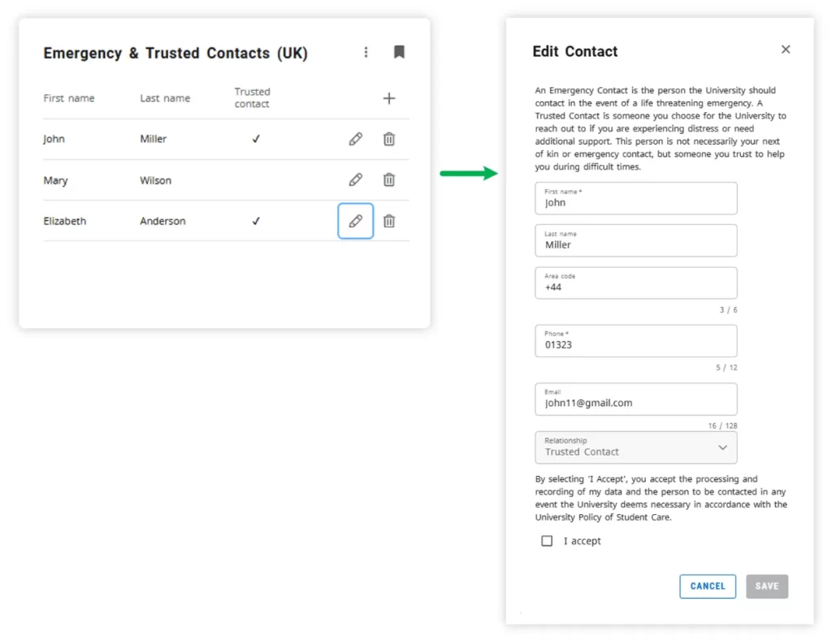This screenshot has height=644, width=832.
Task: Edit John Miller's contact with pencil icon
Action: tap(355, 139)
